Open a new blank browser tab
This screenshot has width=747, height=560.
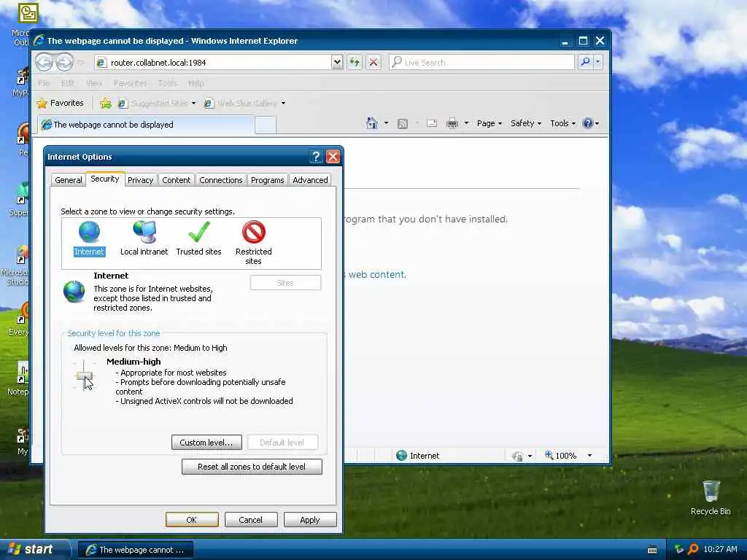coord(266,125)
